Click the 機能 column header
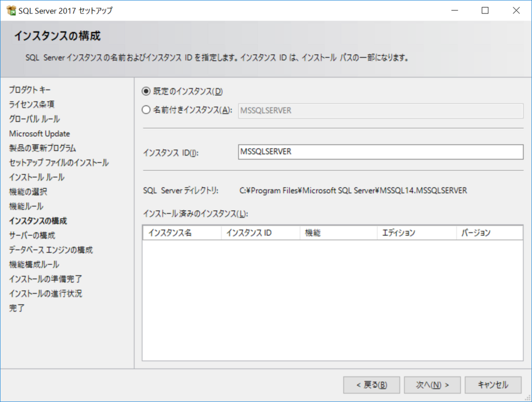Screen dimensions: 532x402 (339, 233)
